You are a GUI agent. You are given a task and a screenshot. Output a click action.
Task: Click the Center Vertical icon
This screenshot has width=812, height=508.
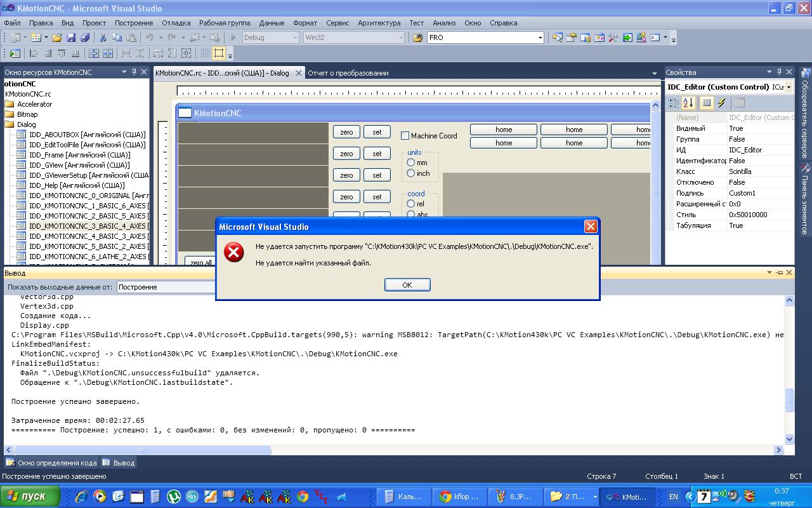[x=94, y=53]
